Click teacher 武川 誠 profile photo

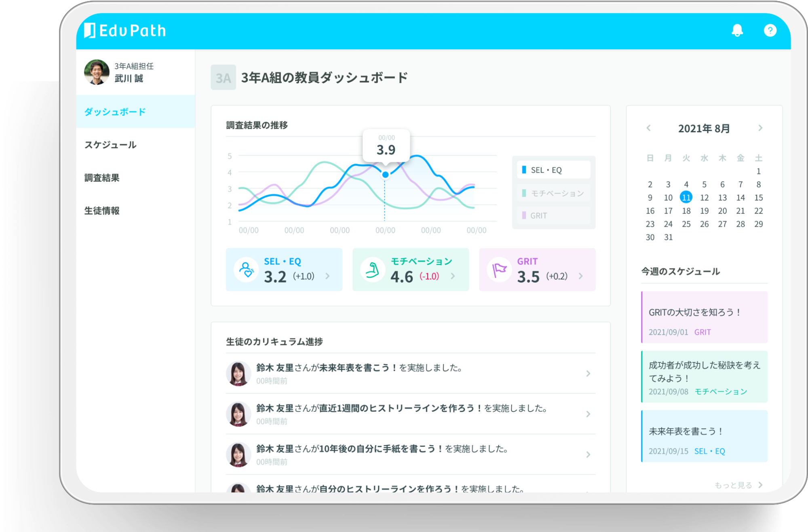click(97, 72)
